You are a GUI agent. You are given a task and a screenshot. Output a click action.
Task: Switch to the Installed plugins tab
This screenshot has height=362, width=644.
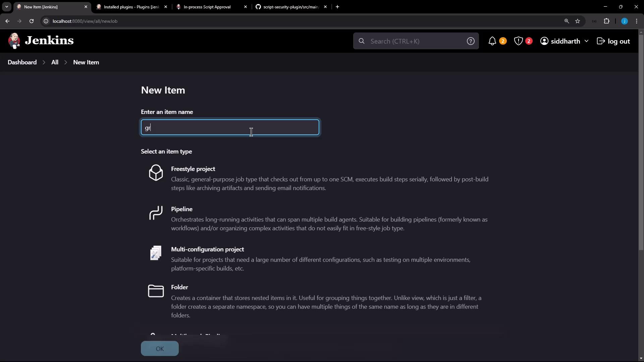[x=131, y=7]
